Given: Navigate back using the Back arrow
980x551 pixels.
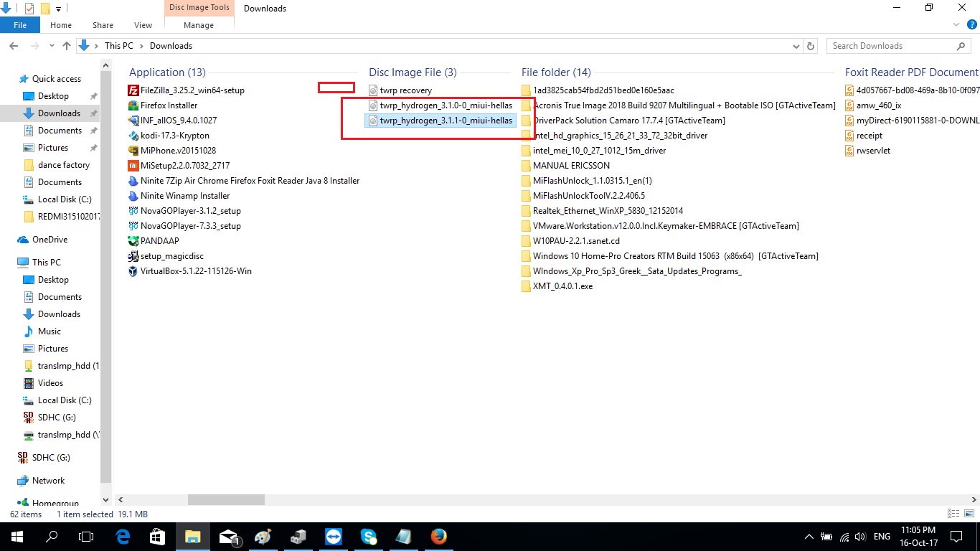Looking at the screenshot, I should (x=13, y=46).
